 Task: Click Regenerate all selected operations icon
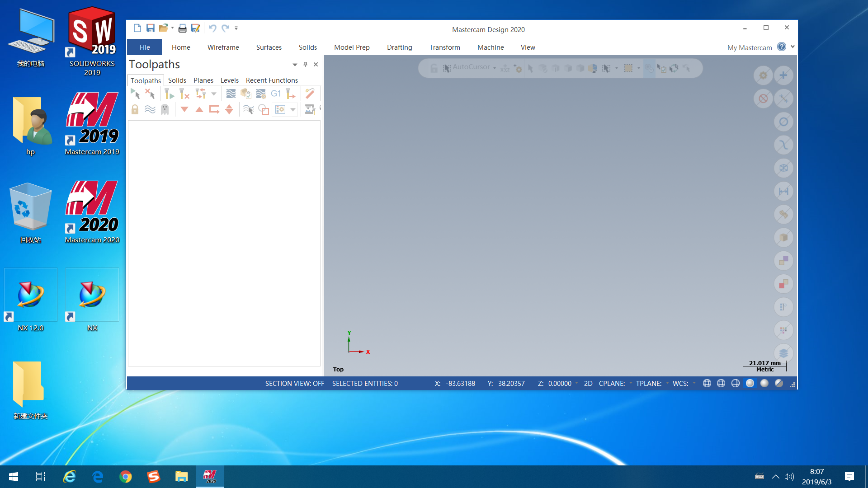(x=169, y=94)
